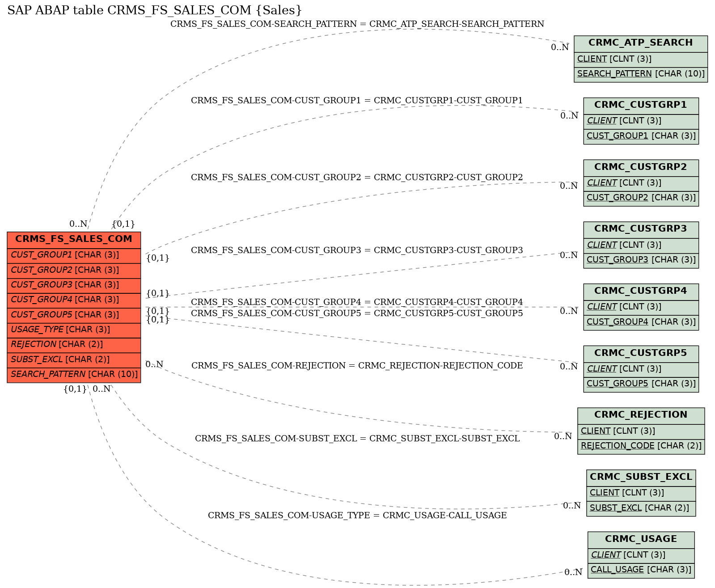Select CUST_GROUP1 field in CRMS_FS_SALES_COM
This screenshot has height=588, width=715.
[74, 255]
